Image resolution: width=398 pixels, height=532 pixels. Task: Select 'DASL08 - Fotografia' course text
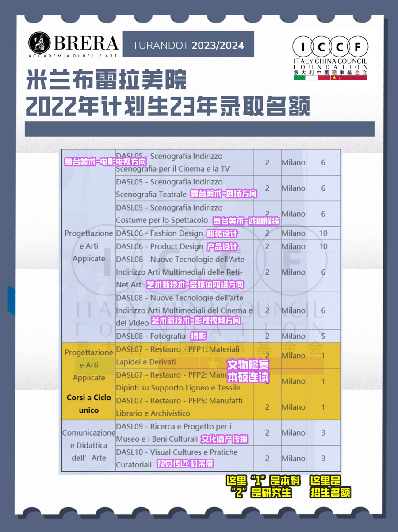coord(151,336)
